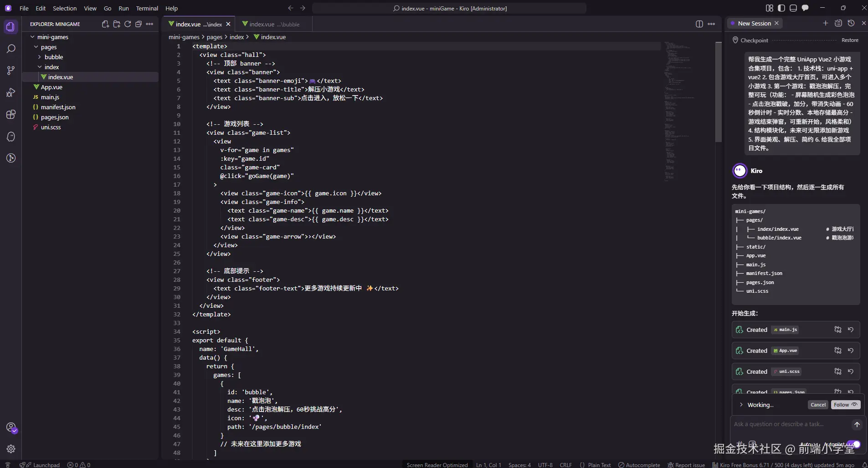868x468 pixels.
Task: Click Restore next to Checkpoint
Action: click(850, 40)
